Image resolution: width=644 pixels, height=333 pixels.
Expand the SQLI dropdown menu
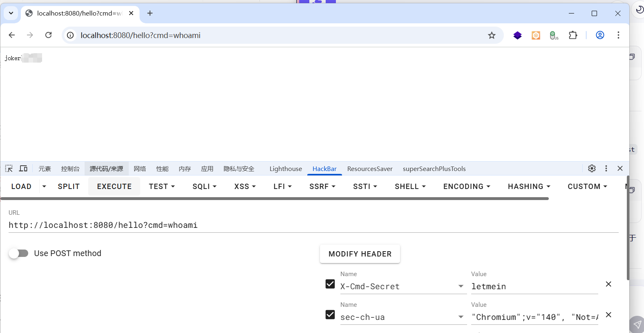coord(204,187)
